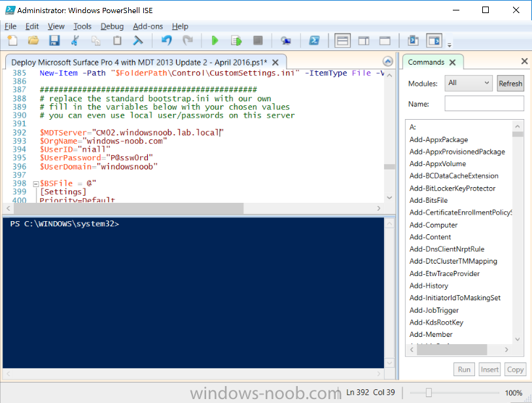Open the File menu
The image size is (532, 403).
(x=10, y=26)
